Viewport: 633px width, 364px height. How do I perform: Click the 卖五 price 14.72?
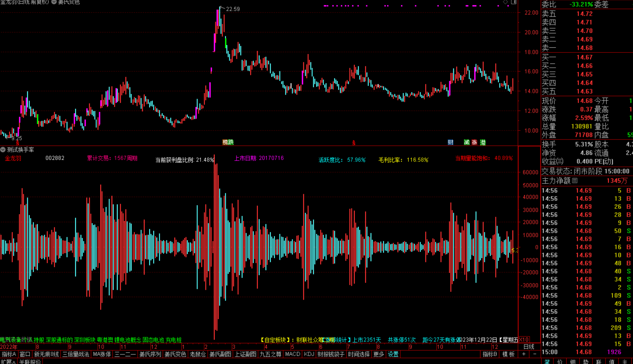585,14
